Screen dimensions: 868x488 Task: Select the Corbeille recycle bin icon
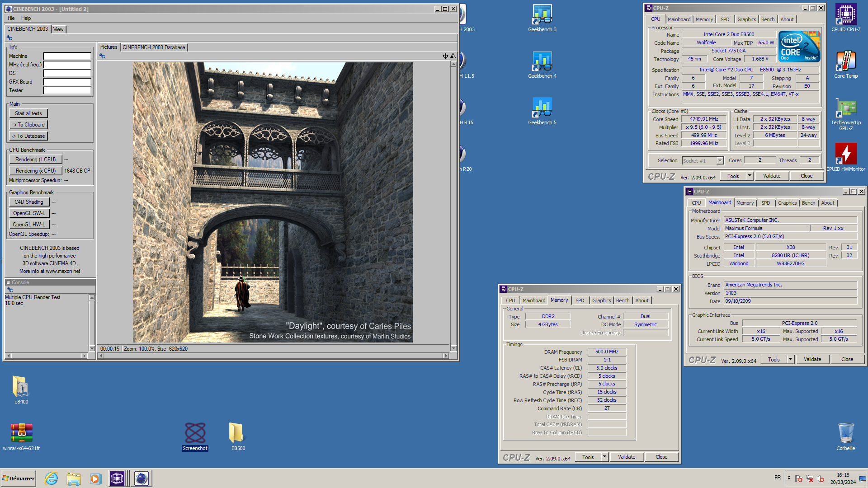point(846,436)
